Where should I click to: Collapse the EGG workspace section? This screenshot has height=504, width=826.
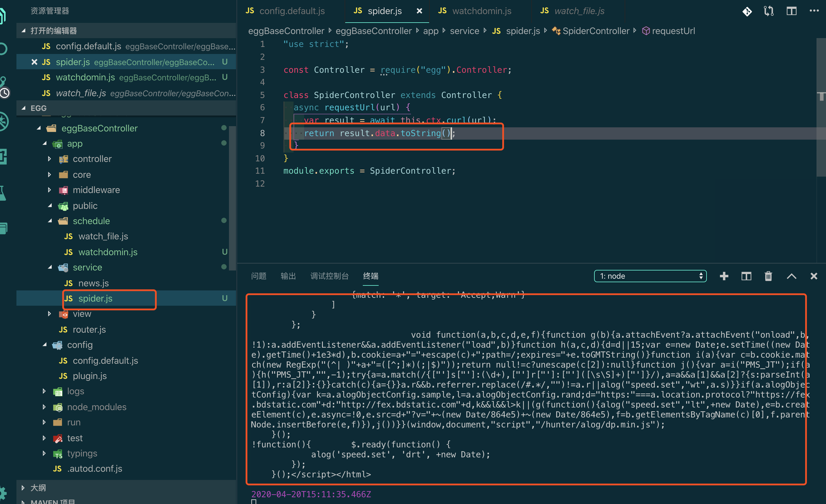tap(23, 108)
